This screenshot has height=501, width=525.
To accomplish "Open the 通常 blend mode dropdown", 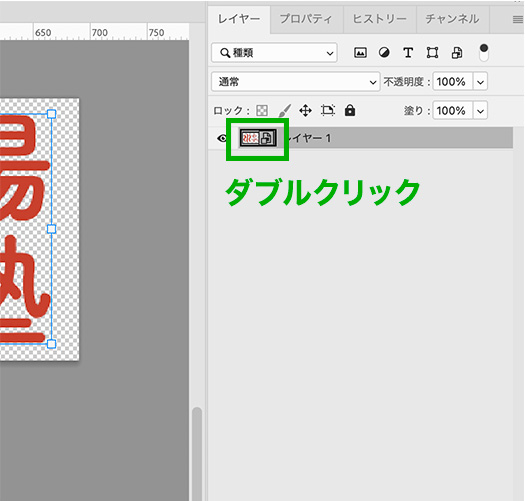I will (x=296, y=81).
